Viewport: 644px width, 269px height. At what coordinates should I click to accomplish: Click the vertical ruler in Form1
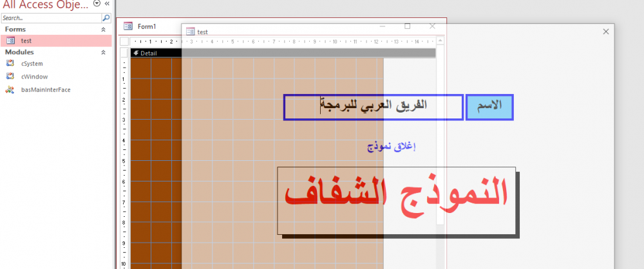tap(124, 163)
